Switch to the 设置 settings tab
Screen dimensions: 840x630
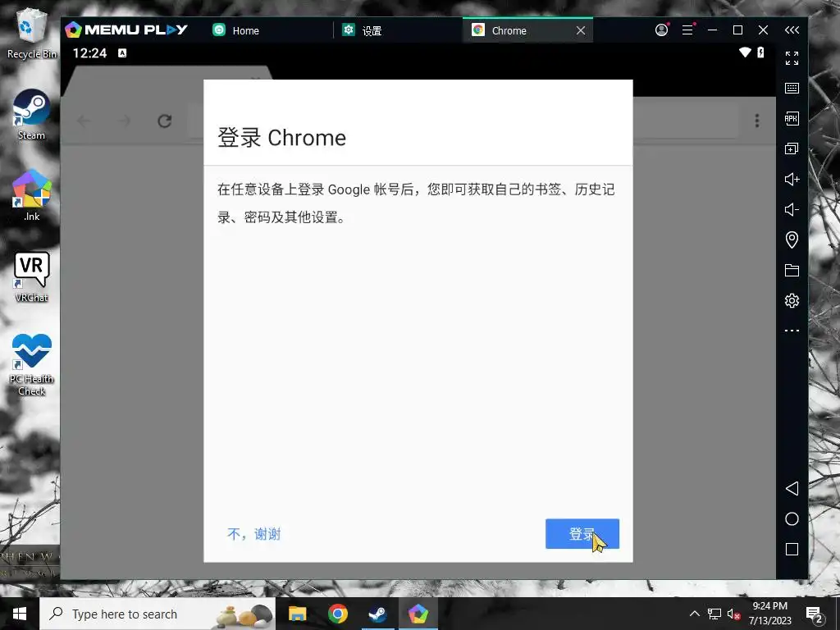tap(372, 30)
